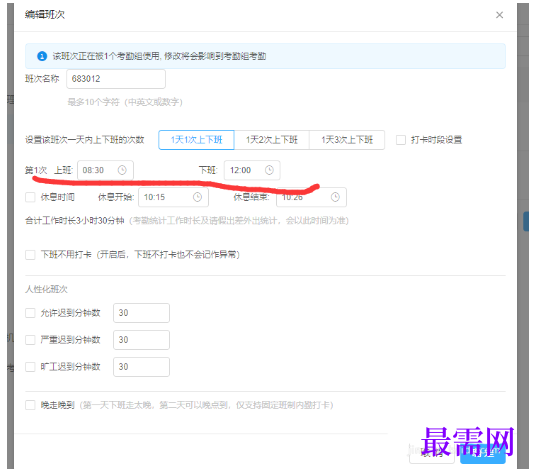Click the clock icon in 上班 time field

[122, 170]
